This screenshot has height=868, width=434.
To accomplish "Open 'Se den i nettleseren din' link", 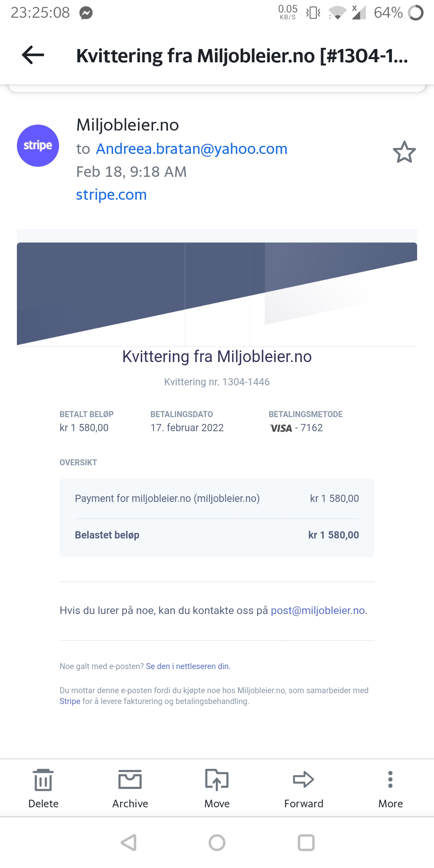I will click(187, 666).
